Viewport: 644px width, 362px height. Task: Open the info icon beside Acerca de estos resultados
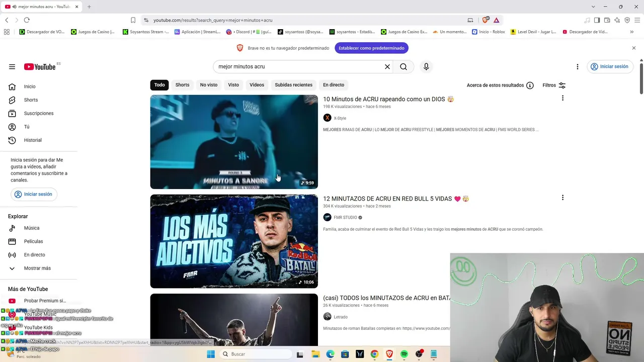click(530, 85)
